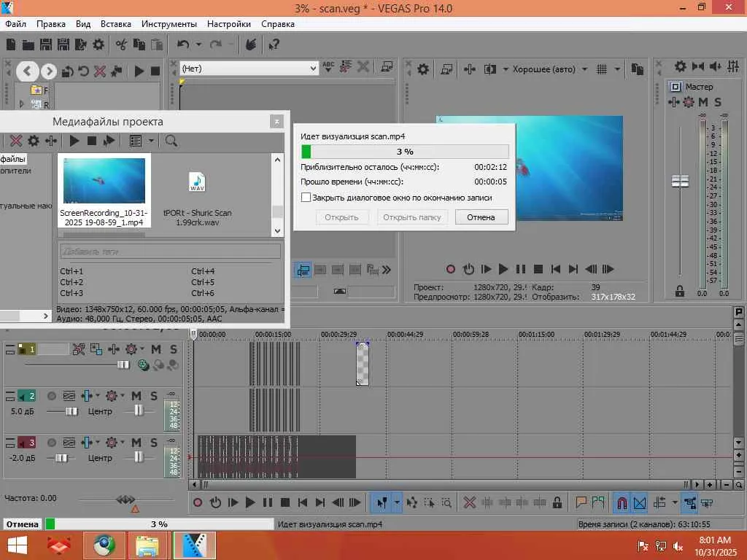Viewport: 747px width, 560px height.
Task: Click the Delete icon in timeline toolbar
Action: coord(470,502)
